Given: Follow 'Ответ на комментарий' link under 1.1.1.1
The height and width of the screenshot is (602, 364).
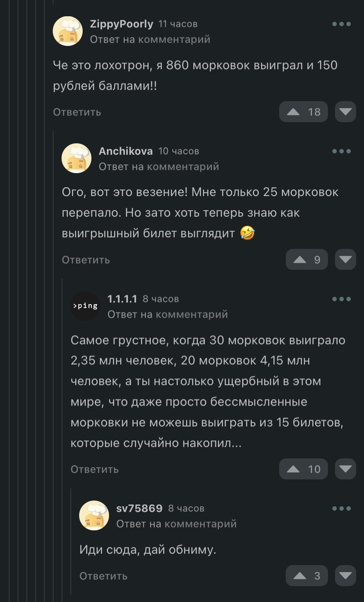Looking at the screenshot, I should pyautogui.click(x=167, y=315).
